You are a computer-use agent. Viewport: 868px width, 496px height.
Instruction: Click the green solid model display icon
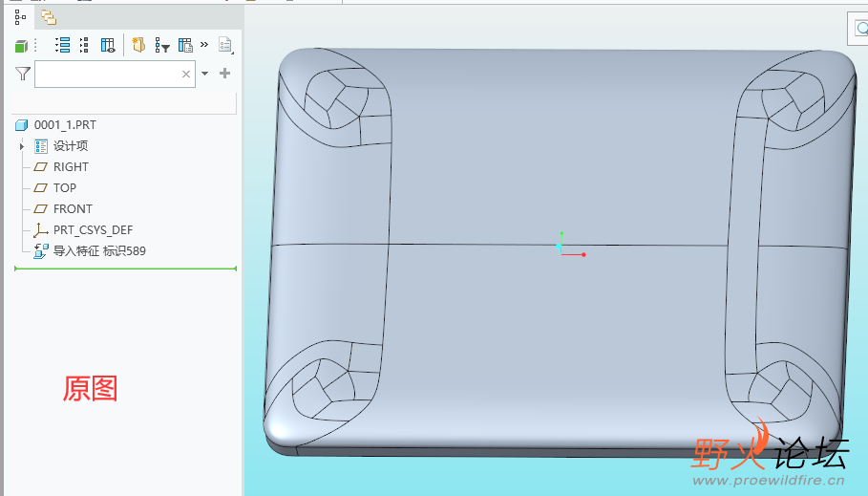tap(21, 46)
